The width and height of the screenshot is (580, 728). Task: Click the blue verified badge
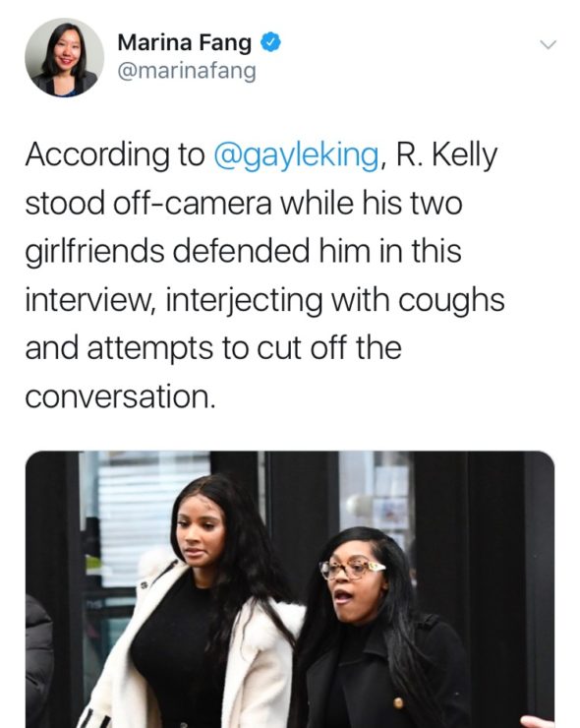270,42
